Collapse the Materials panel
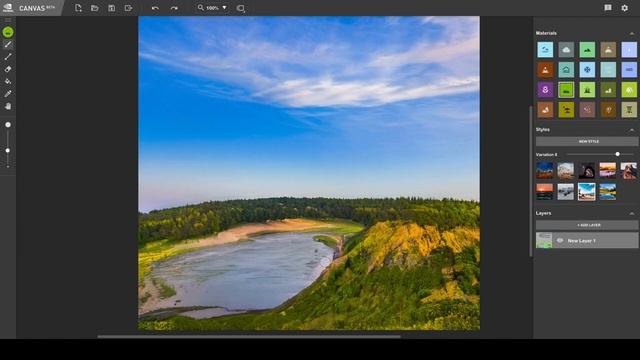 [632, 33]
